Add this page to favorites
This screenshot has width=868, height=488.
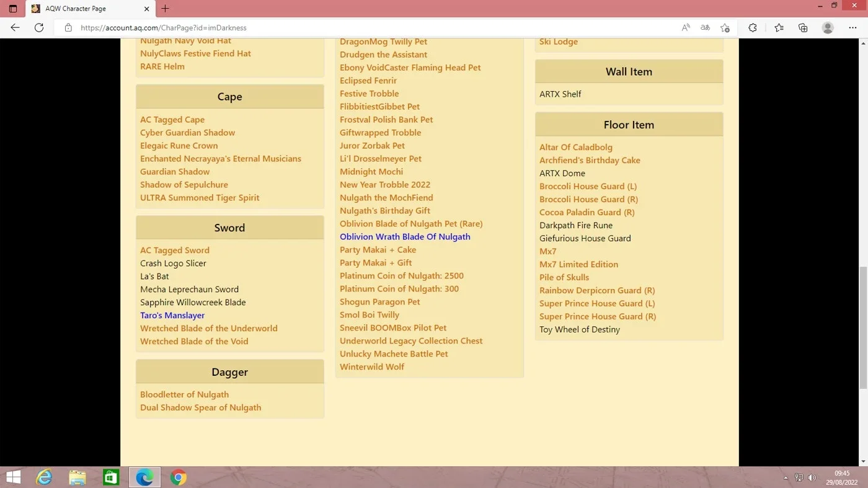click(x=725, y=28)
